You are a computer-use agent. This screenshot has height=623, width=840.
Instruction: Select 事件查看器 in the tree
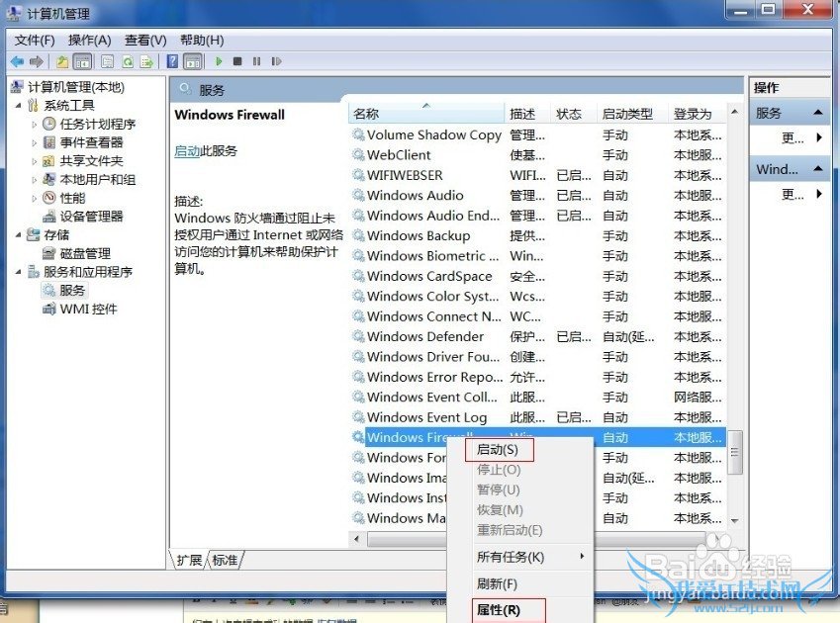coord(91,142)
